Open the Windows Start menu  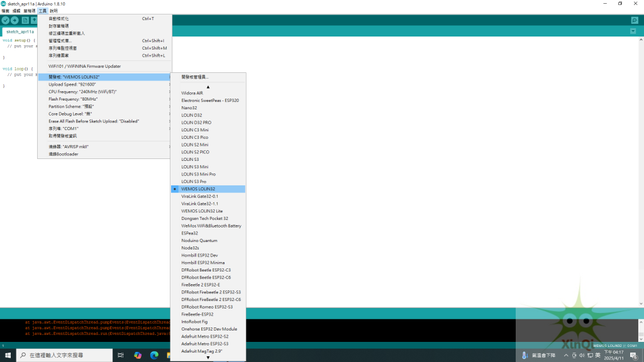click(8, 355)
